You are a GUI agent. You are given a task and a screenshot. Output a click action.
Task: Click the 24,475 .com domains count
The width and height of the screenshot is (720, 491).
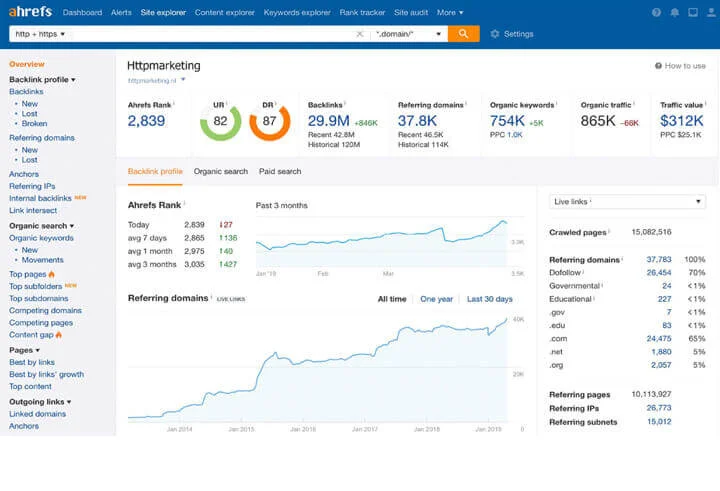pyautogui.click(x=659, y=339)
